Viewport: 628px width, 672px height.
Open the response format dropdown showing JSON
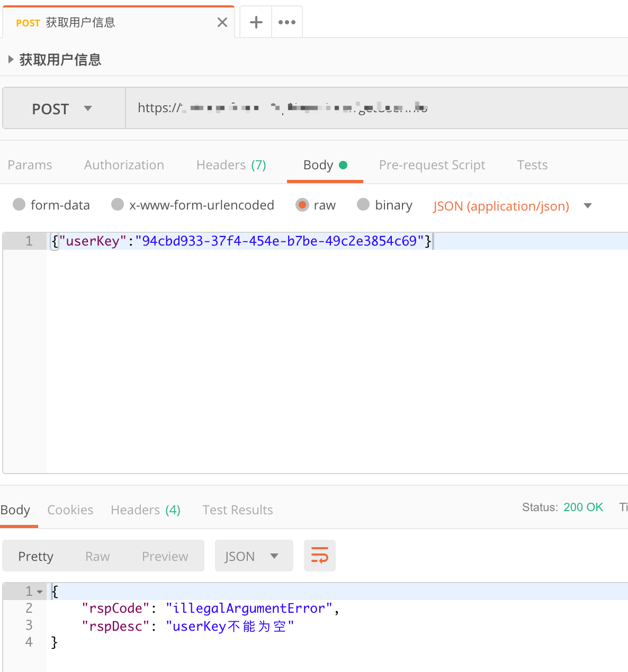(x=254, y=556)
